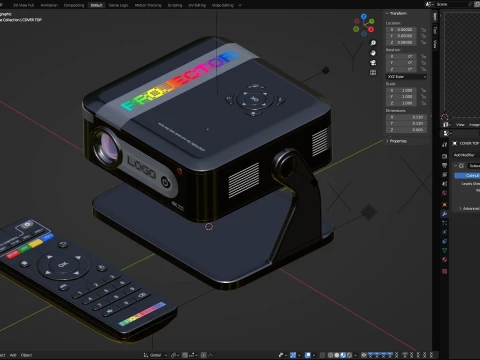Open the Material properties tab icon
This screenshot has width=480, height=360.
click(444, 259)
